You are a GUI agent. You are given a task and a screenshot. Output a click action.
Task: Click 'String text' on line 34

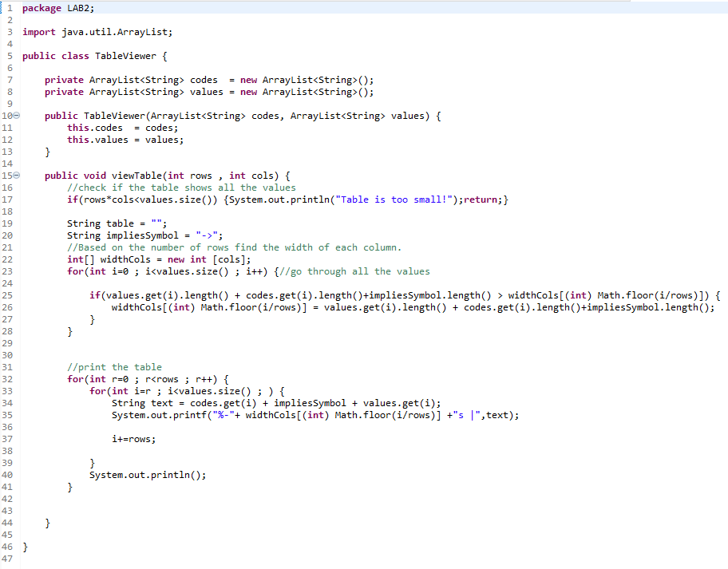click(x=142, y=403)
